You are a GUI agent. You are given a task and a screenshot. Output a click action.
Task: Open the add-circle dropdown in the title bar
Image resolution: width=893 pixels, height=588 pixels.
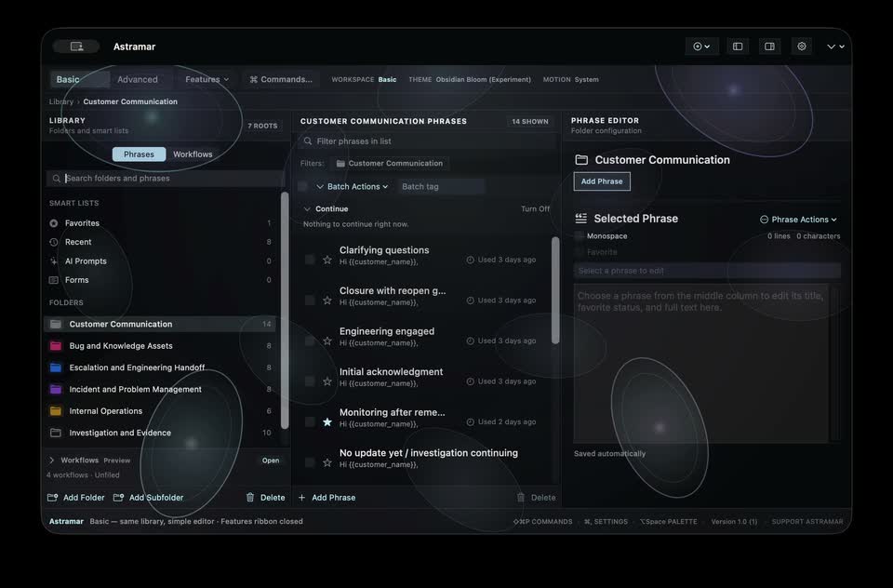tap(701, 47)
